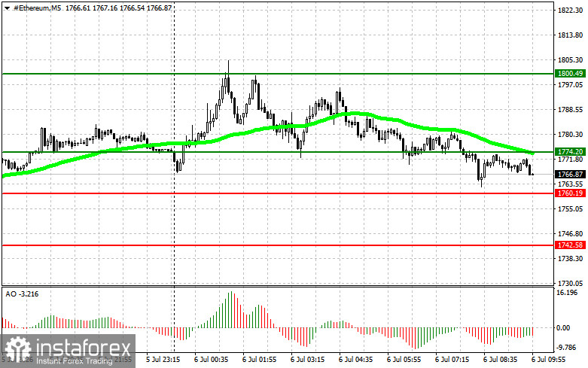This screenshot has width=588, height=368.
Task: Click the AO -3.216 indicator label
Action: [x=22, y=294]
